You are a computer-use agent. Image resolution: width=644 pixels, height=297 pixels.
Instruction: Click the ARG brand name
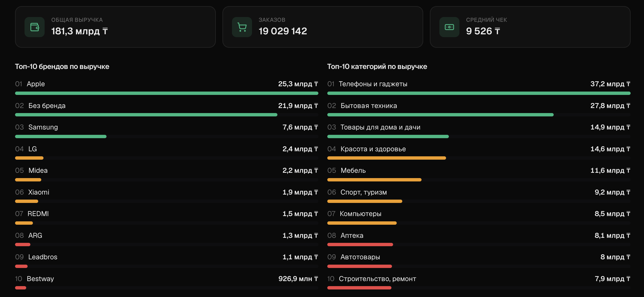coord(35,235)
